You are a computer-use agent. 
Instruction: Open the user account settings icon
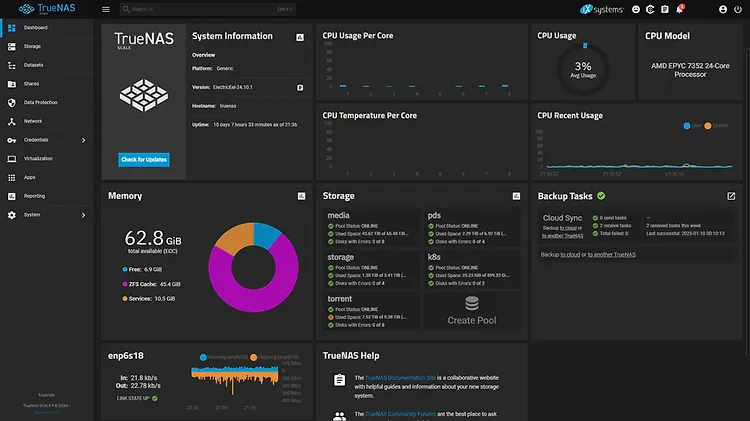(722, 9)
